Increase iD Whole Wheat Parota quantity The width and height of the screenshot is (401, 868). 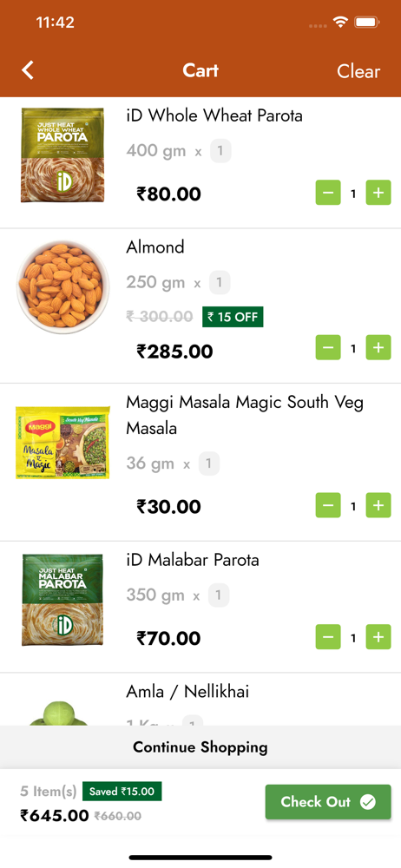click(x=378, y=193)
